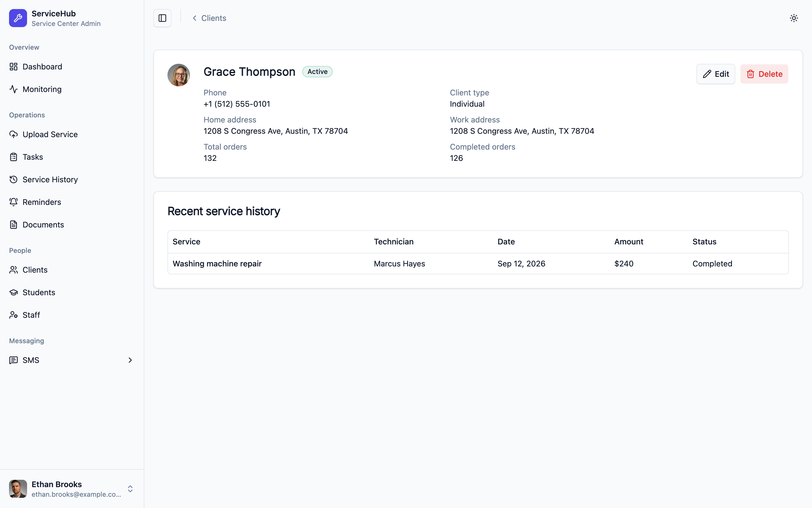Click the Clients people icon in sidebar

(x=14, y=270)
